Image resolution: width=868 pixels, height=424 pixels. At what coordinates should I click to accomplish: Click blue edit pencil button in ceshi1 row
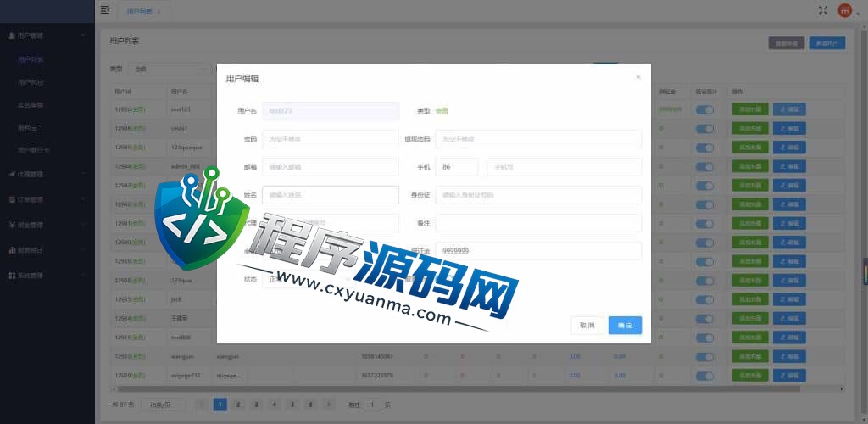click(x=789, y=128)
